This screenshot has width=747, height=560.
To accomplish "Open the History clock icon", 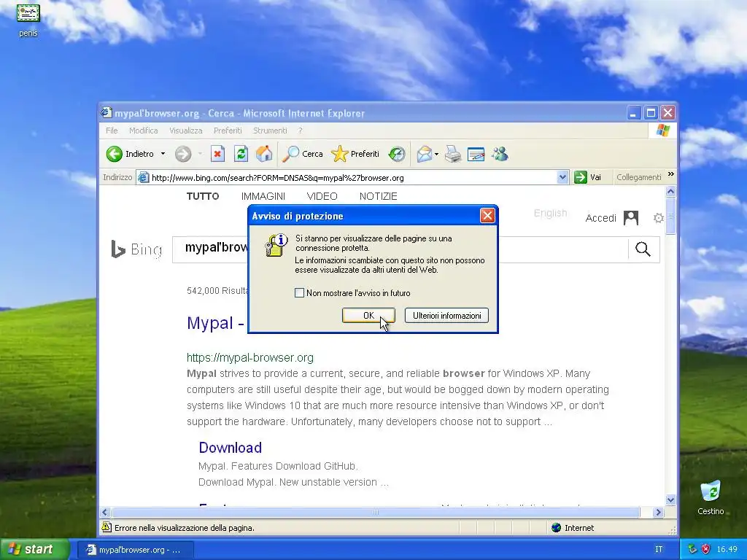I will (396, 154).
